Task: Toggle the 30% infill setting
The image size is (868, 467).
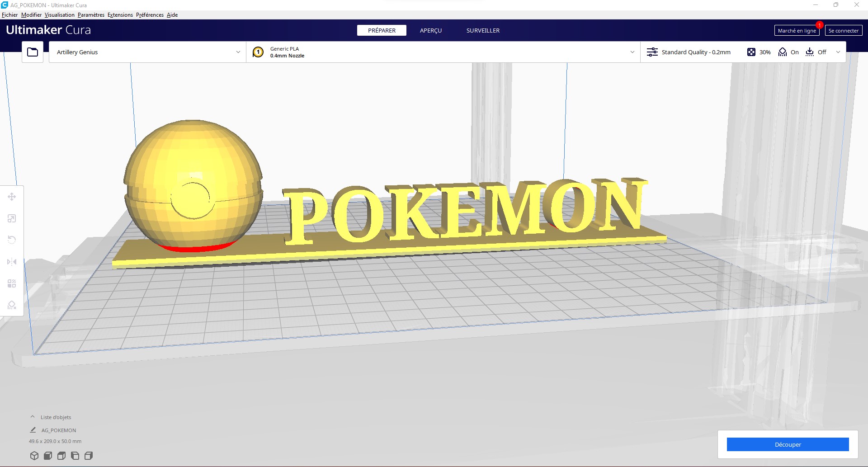Action: (x=758, y=52)
